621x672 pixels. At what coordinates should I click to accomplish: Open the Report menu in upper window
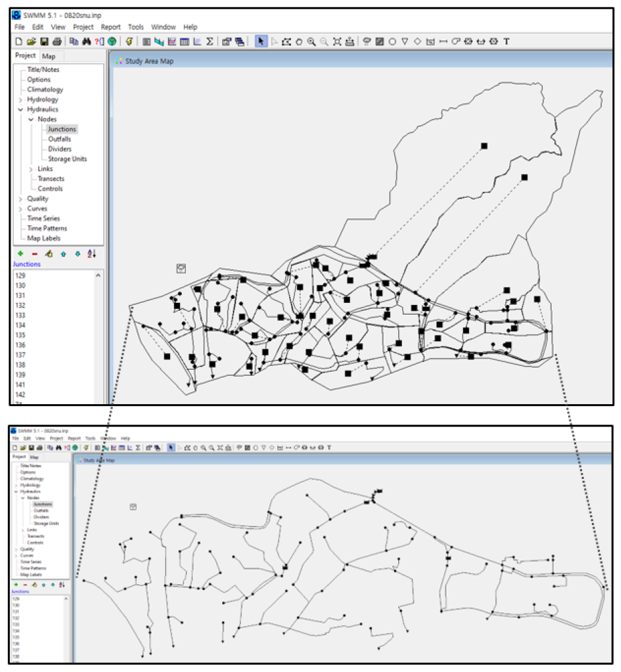tap(110, 27)
